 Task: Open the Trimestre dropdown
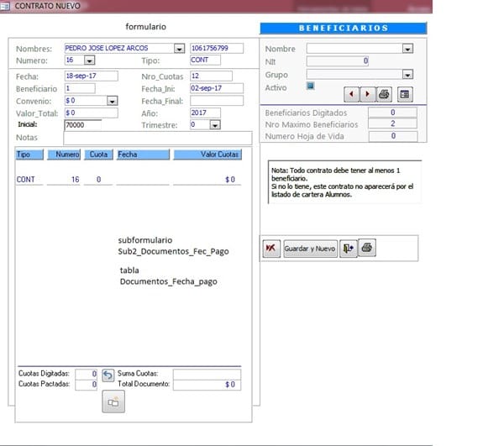tap(214, 125)
